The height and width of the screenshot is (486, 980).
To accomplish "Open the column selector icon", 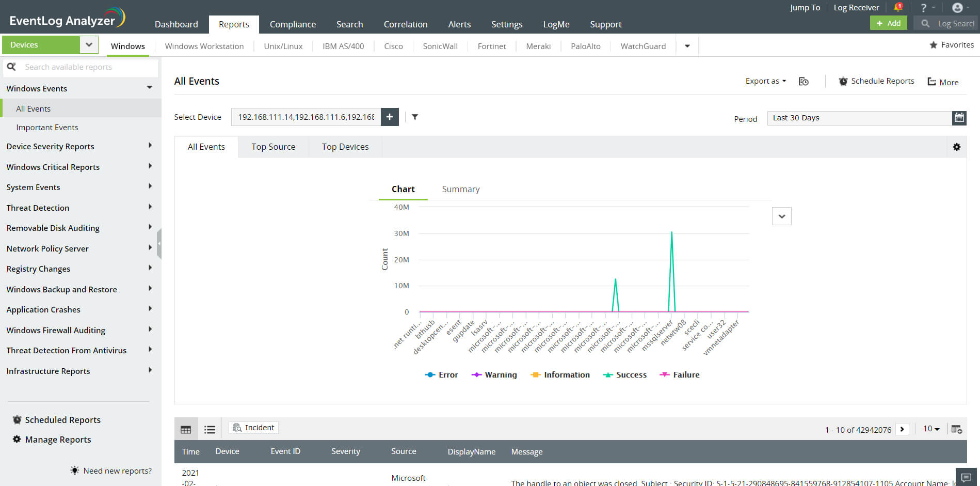I will (x=956, y=429).
